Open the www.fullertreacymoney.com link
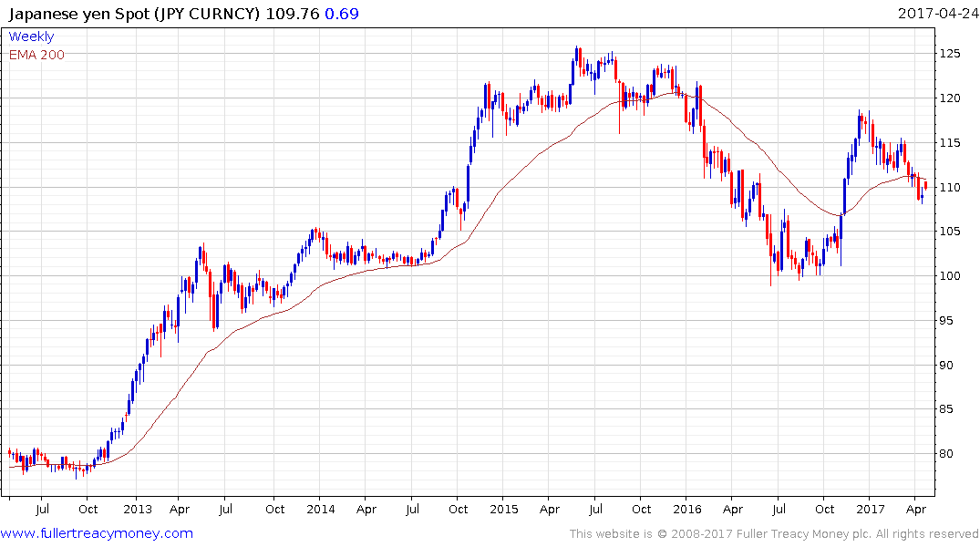The width and height of the screenshot is (980, 547). 97,534
